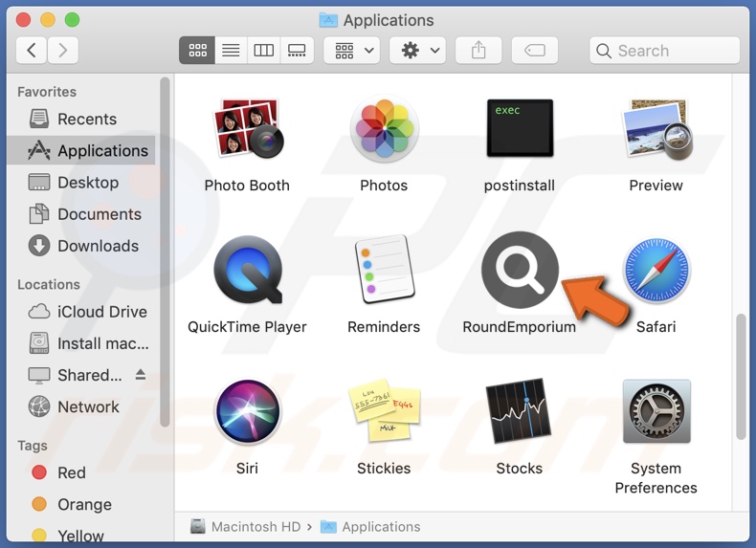Image resolution: width=756 pixels, height=548 pixels.
Task: Open the Photos app icon
Action: 385,128
